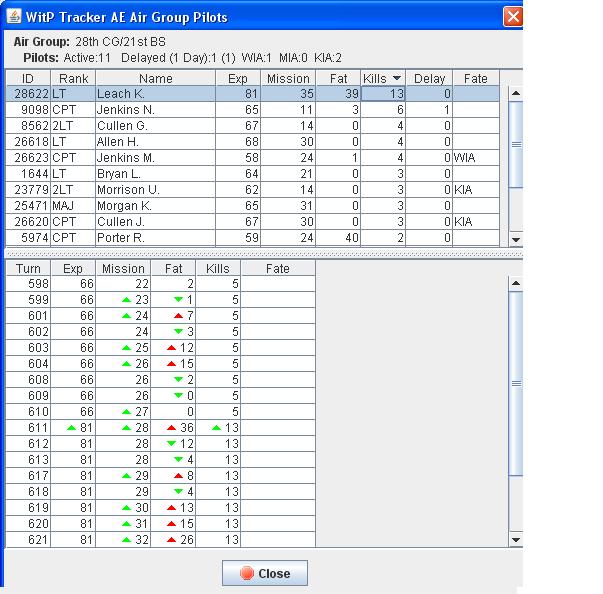
Task: Click Kills increase arrow on turn 611
Action: point(217,428)
